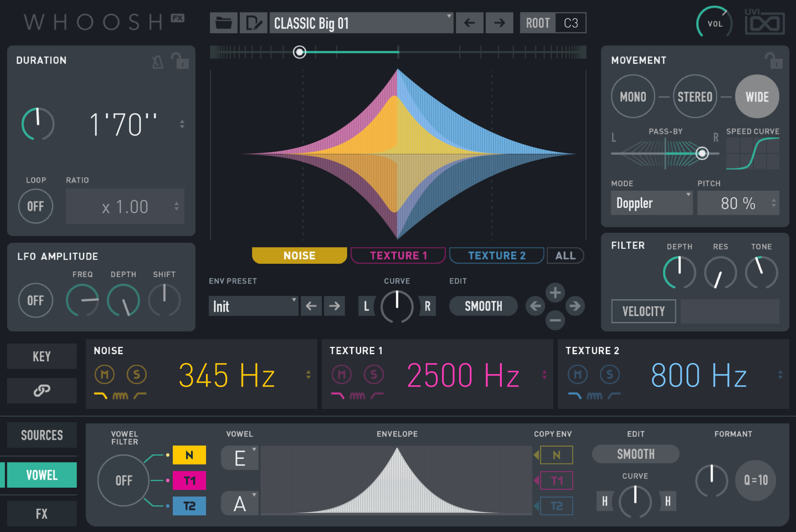Click the Speed Curve display icon

(x=752, y=153)
